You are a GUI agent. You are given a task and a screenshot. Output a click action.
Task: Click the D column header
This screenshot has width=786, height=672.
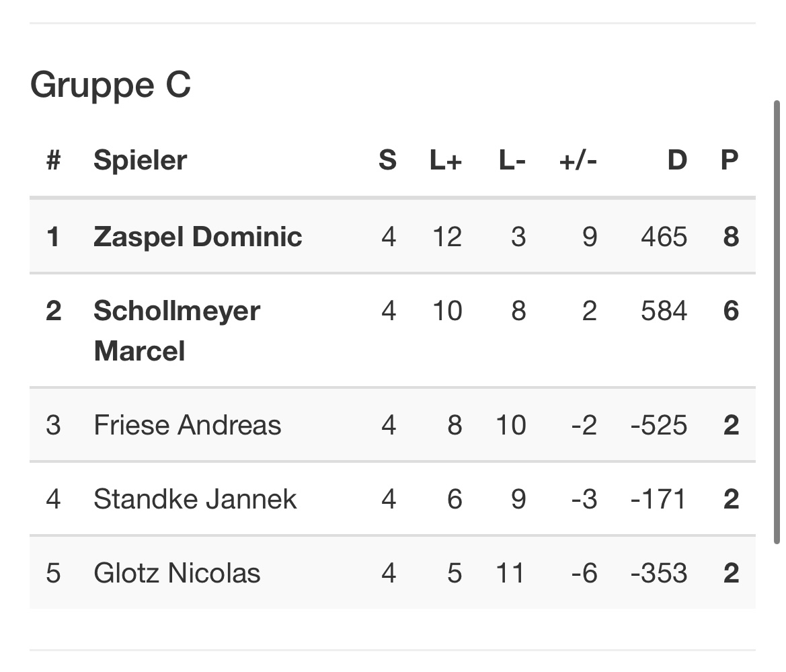(676, 160)
